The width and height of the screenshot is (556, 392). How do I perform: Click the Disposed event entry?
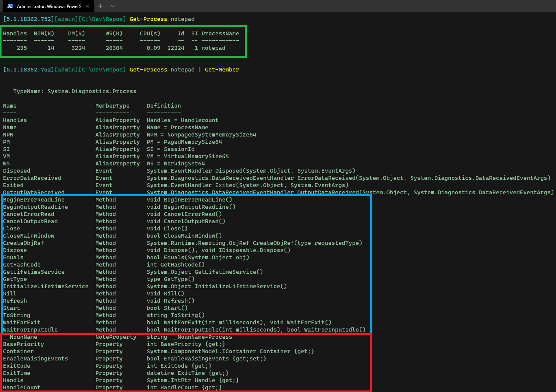tap(16, 170)
